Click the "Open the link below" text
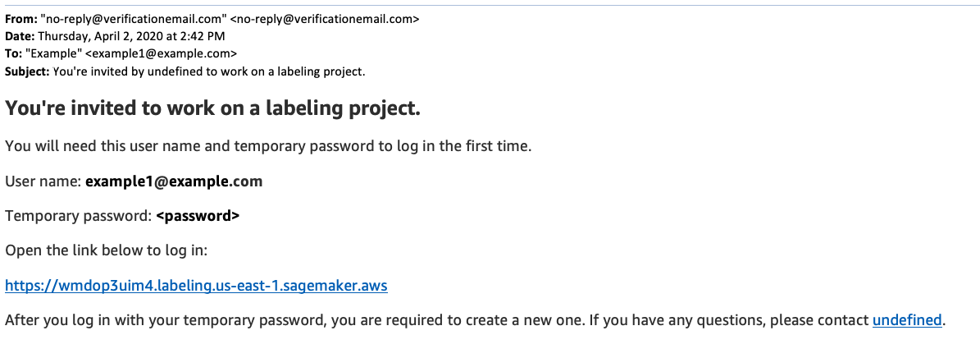The height and width of the screenshot is (358, 980). point(106,250)
